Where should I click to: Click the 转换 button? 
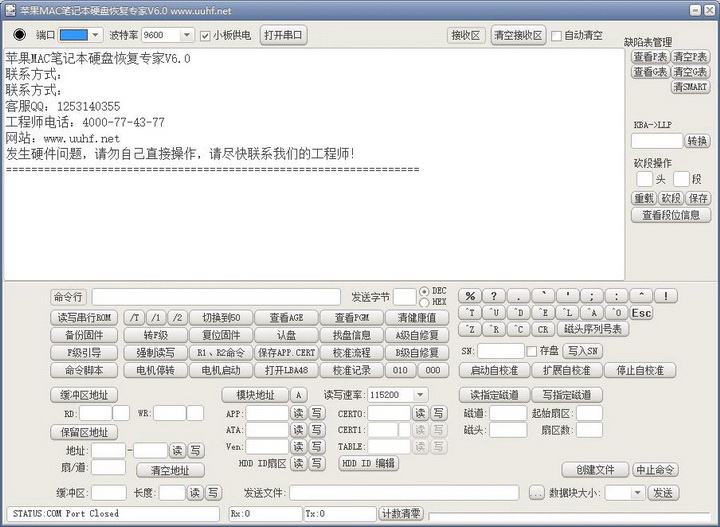coord(697,141)
